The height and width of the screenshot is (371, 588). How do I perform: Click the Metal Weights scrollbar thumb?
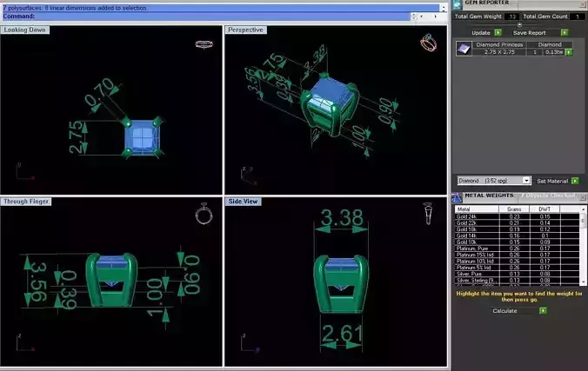point(583,221)
